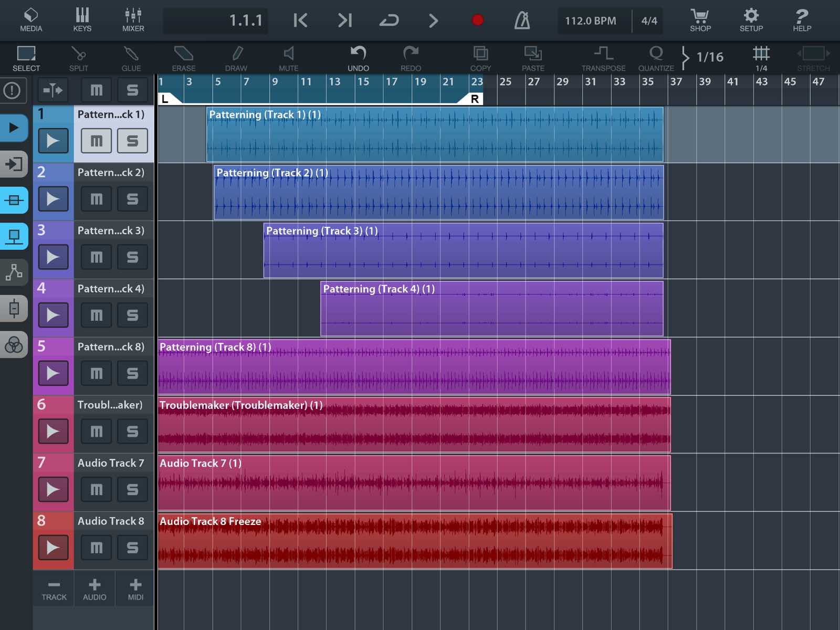Toggle the metronome click
The width and height of the screenshot is (840, 630).
[522, 20]
